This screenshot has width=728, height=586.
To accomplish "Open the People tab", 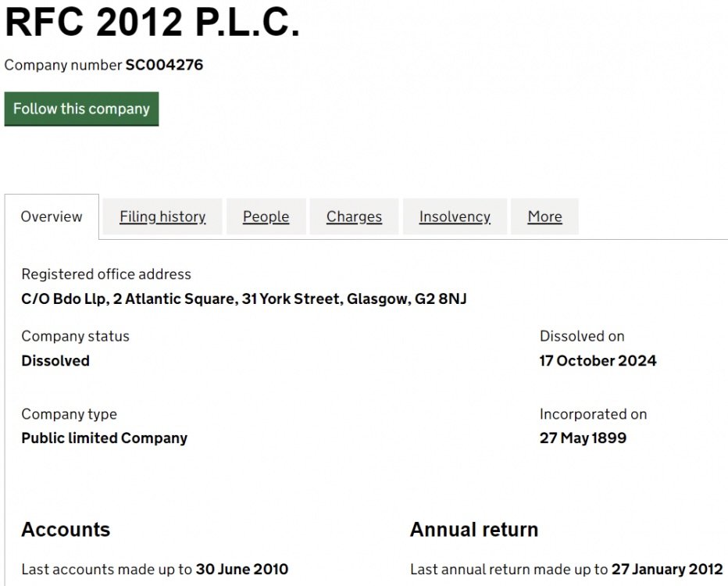I will pos(266,216).
